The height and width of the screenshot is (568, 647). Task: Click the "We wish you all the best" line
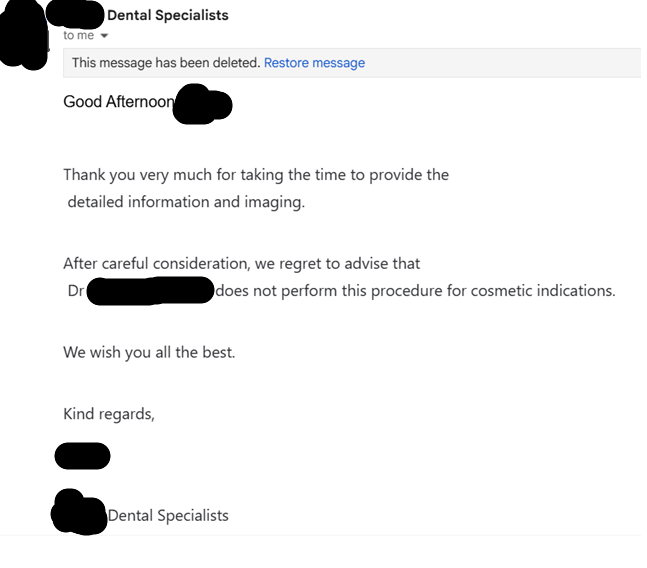tap(149, 352)
